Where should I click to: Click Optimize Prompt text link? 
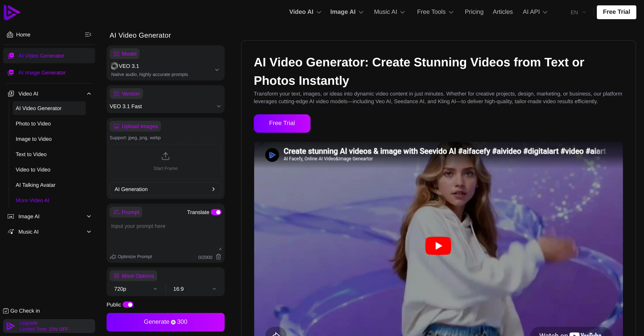tap(135, 257)
